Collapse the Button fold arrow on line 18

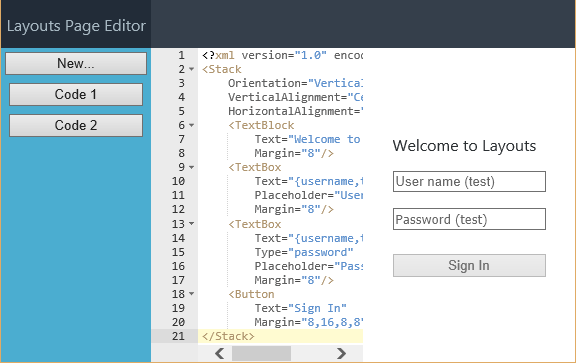pyautogui.click(x=191, y=294)
